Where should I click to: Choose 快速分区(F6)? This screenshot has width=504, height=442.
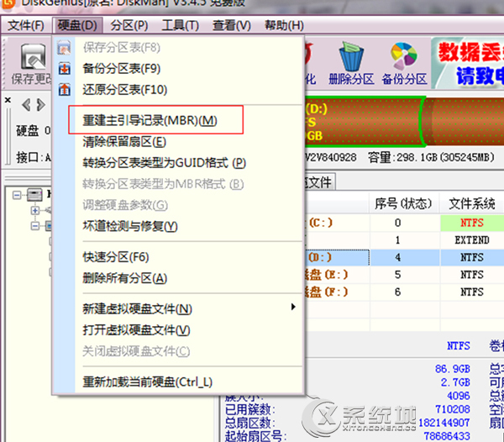[x=116, y=257]
